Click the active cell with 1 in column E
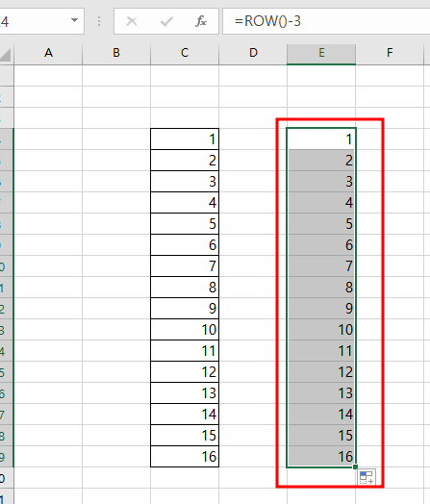This screenshot has height=504, width=430. click(321, 139)
